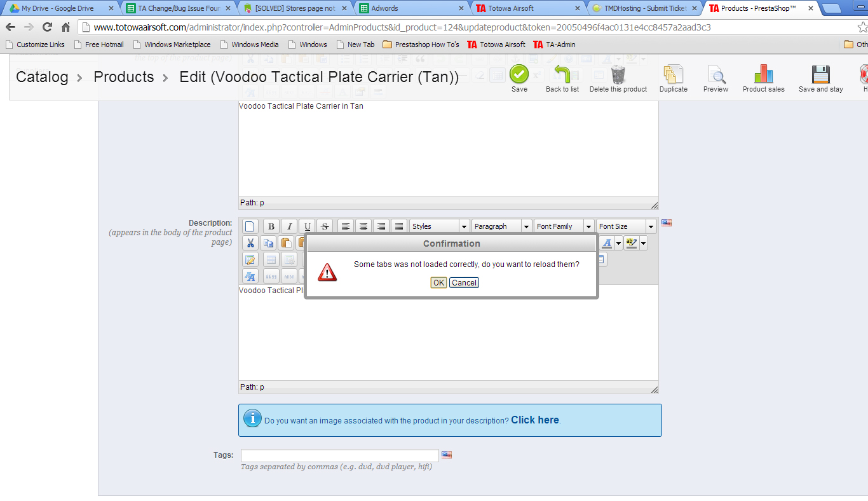Toggle Underline in the Description editor
This screenshot has width=868, height=501.
coord(307,226)
